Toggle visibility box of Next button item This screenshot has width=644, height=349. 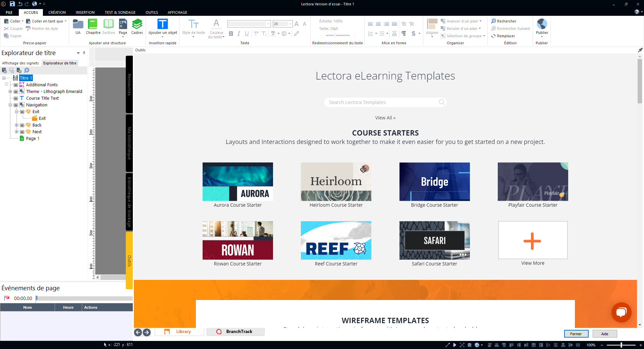(22, 132)
